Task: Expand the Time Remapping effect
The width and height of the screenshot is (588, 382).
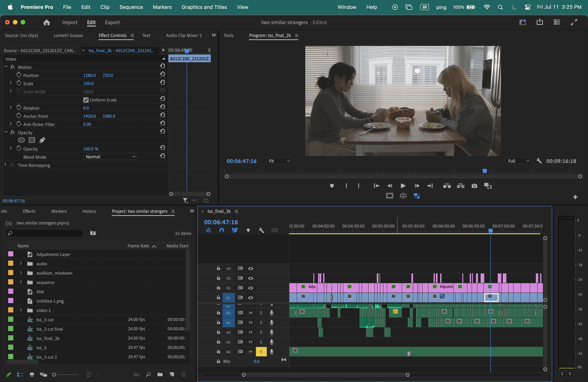Action: tap(5, 165)
